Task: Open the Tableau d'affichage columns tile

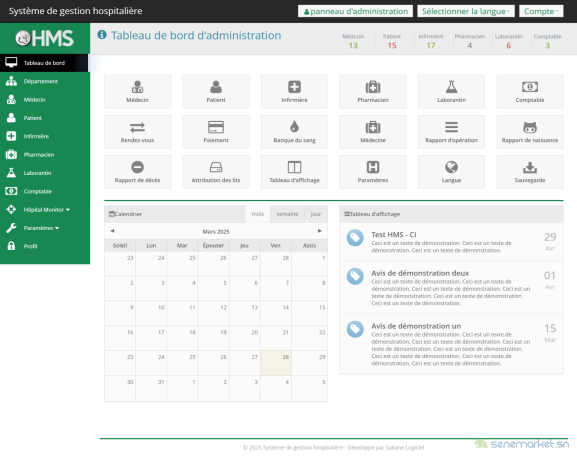Action: tap(294, 172)
